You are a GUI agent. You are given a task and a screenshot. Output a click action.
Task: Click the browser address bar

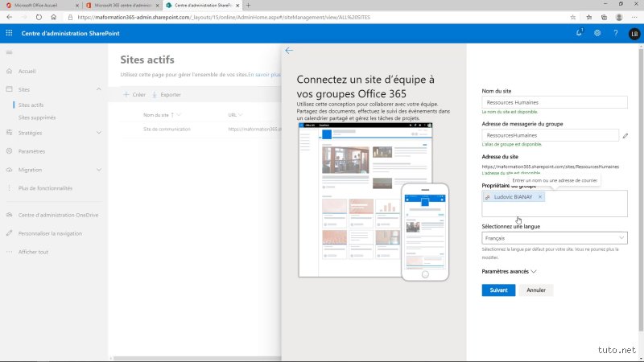pos(320,17)
